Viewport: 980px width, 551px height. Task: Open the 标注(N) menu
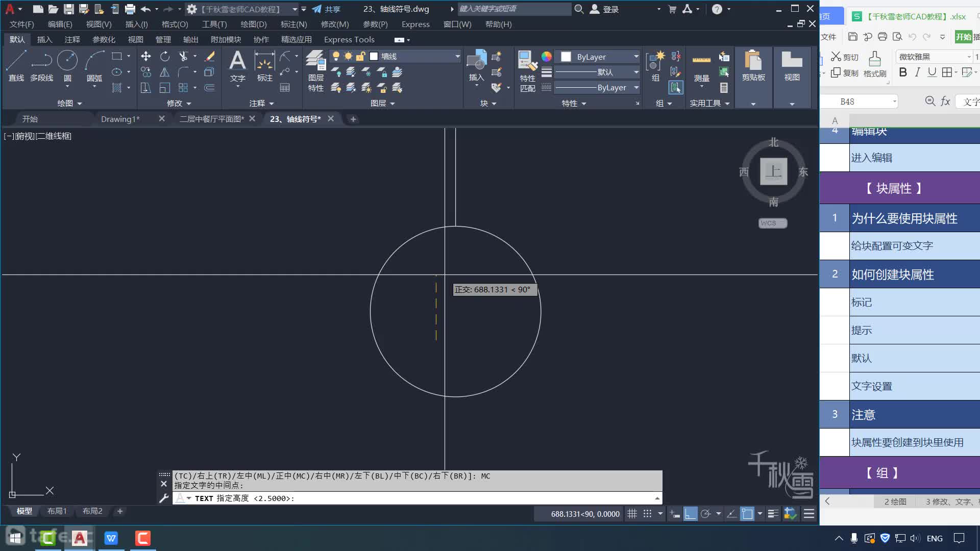click(293, 24)
